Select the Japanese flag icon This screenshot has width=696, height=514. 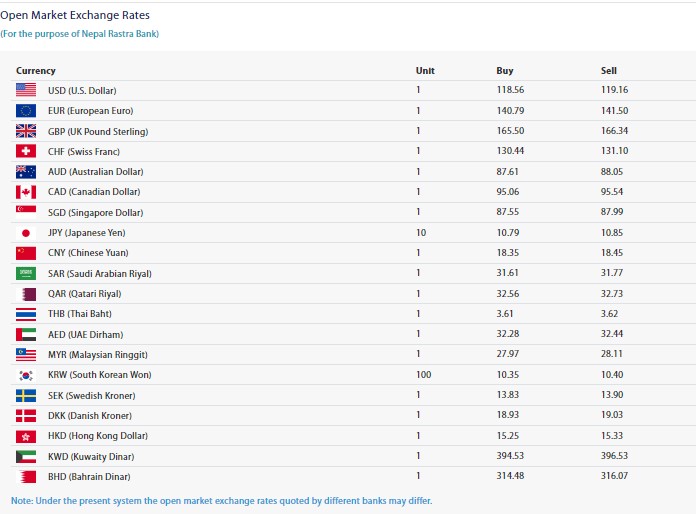click(x=26, y=233)
